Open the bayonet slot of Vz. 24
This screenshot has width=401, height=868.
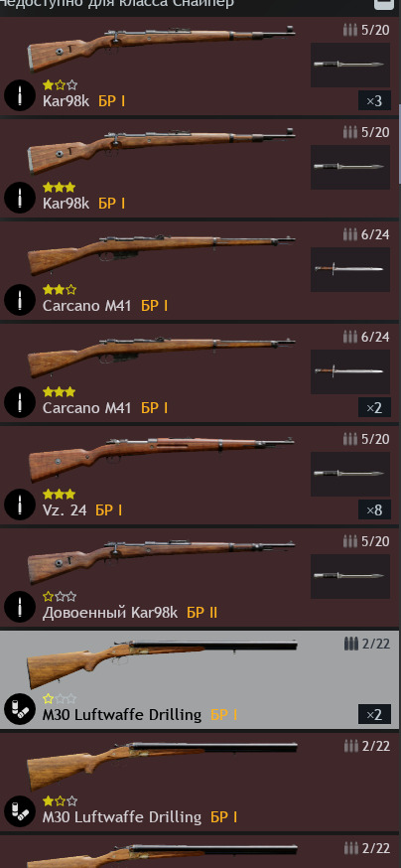(x=350, y=474)
